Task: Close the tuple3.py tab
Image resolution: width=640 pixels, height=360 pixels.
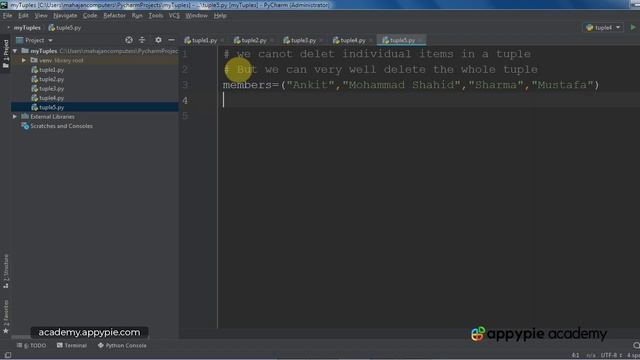Action: 321,40
